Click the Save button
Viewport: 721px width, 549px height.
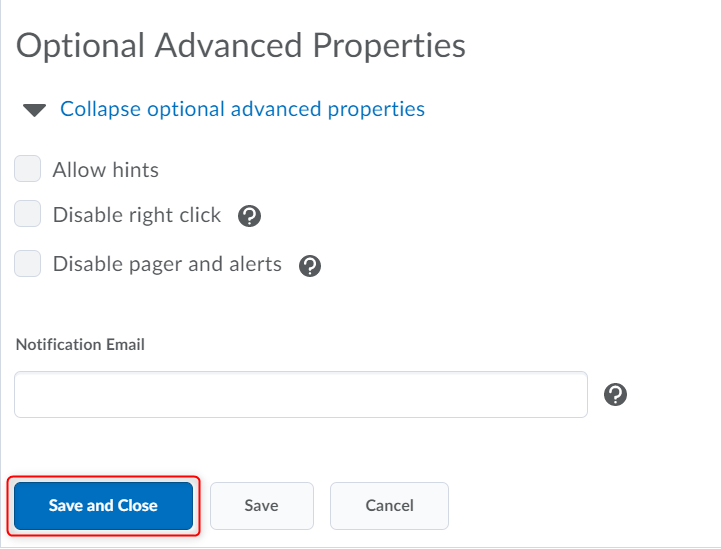tap(261, 506)
